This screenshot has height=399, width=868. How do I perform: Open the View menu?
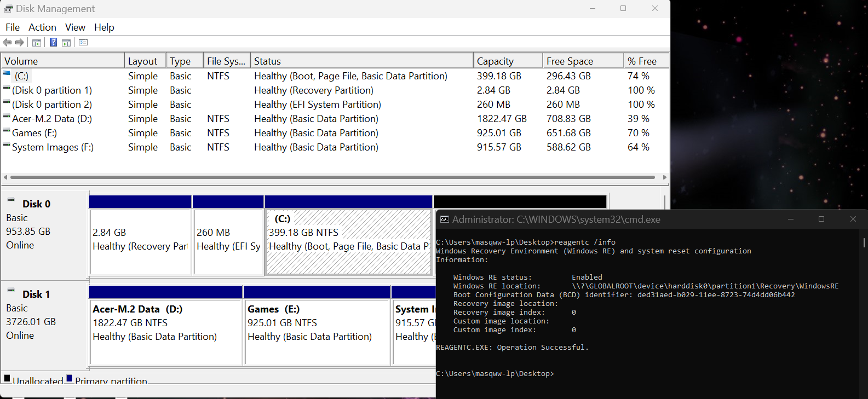point(75,27)
